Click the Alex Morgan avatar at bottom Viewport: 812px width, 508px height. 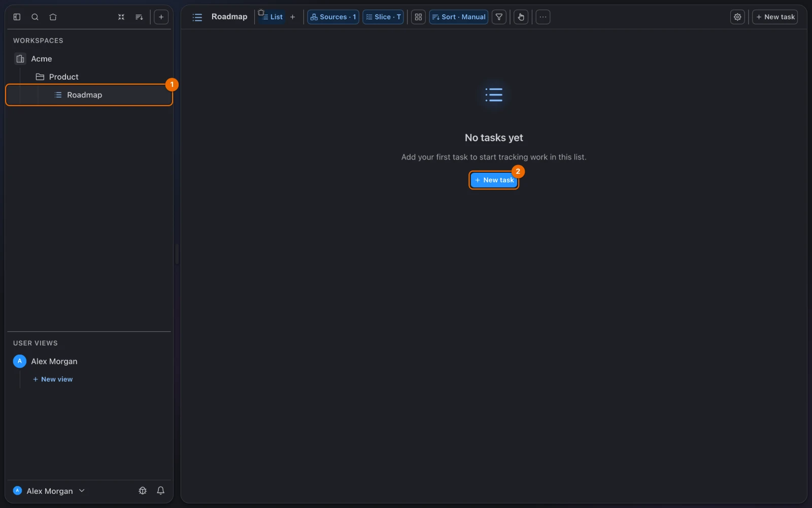click(17, 490)
